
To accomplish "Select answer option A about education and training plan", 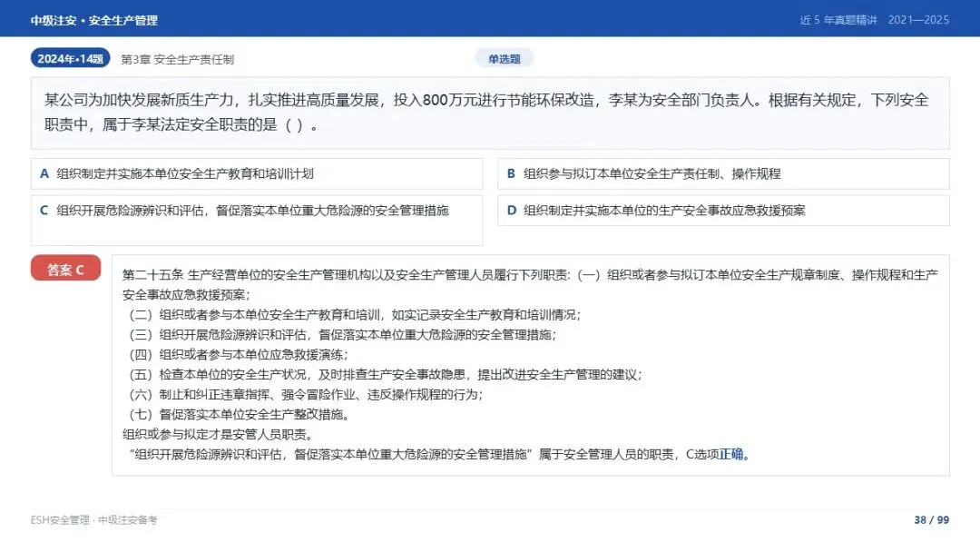I will point(256,173).
